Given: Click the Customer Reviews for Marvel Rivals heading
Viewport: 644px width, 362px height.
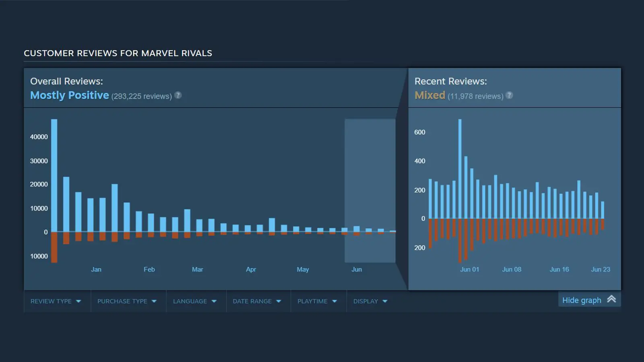Looking at the screenshot, I should point(118,53).
